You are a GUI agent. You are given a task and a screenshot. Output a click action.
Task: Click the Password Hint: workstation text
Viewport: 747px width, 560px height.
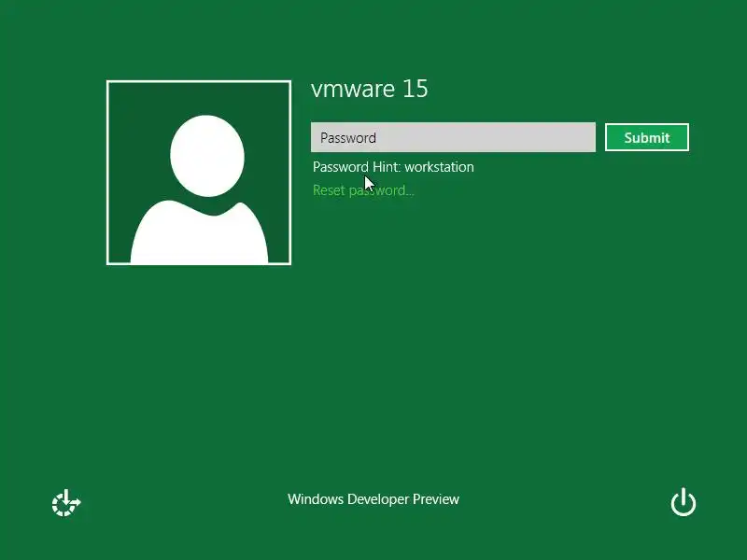pos(393,167)
